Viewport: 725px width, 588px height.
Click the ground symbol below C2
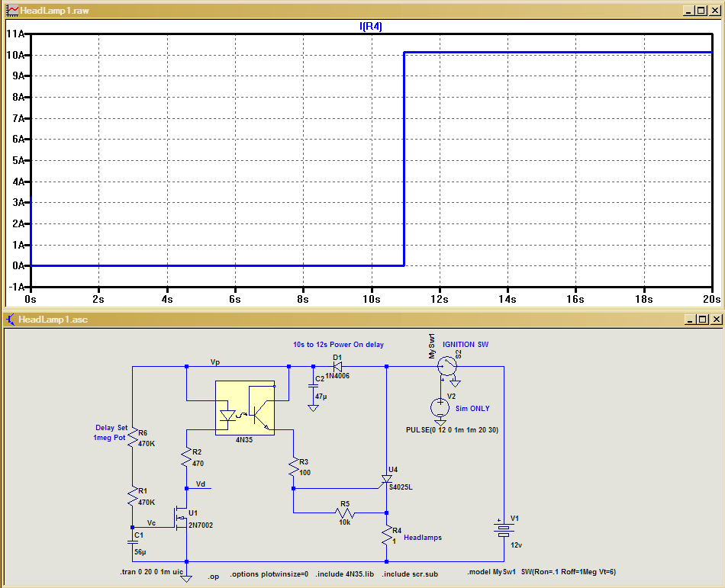[313, 408]
